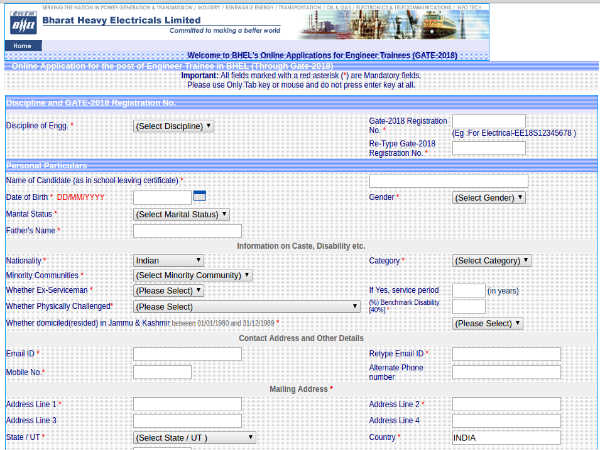Focus the Address Line 1 field

pyautogui.click(x=187, y=404)
